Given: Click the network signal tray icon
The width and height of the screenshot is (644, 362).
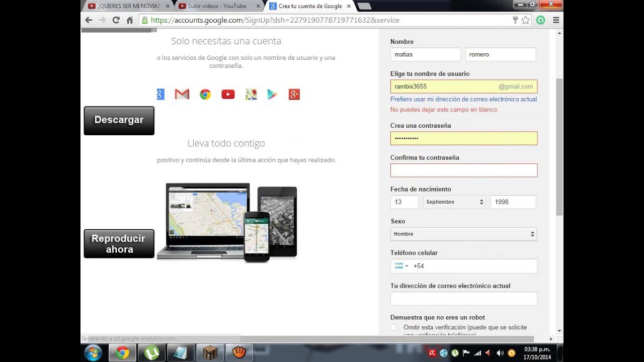Looking at the screenshot, I should pyautogui.click(x=477, y=353).
